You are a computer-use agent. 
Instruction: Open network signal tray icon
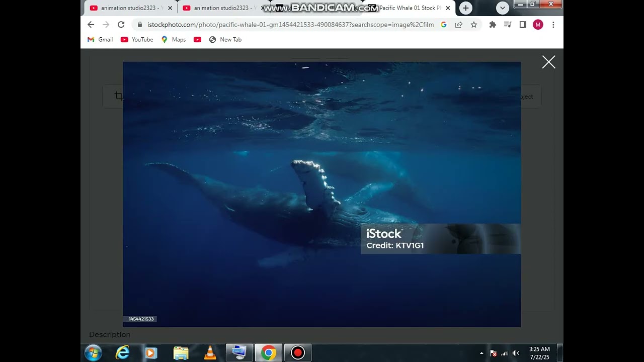tap(504, 353)
